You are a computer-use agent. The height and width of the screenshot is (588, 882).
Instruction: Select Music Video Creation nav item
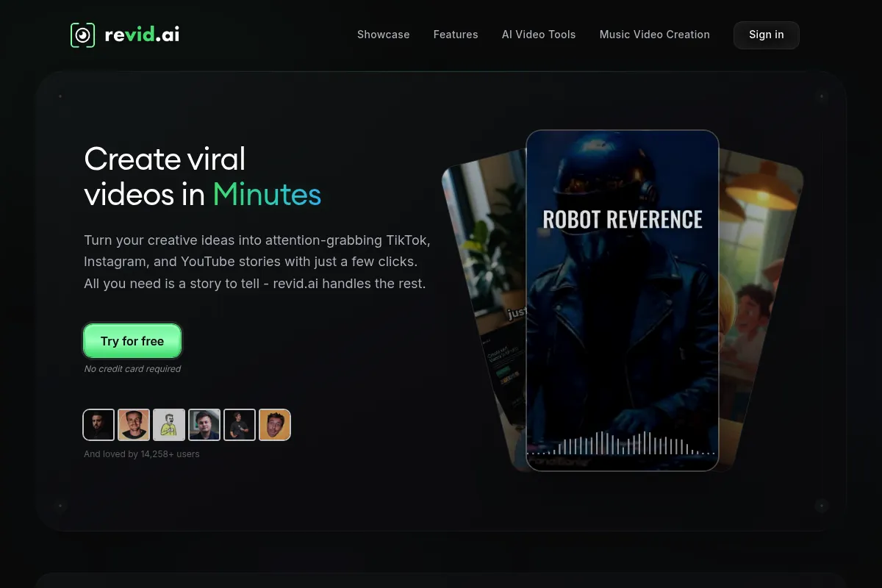pos(655,35)
